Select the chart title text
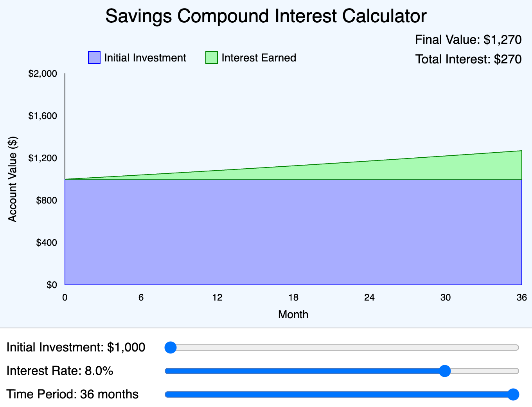 click(x=266, y=16)
